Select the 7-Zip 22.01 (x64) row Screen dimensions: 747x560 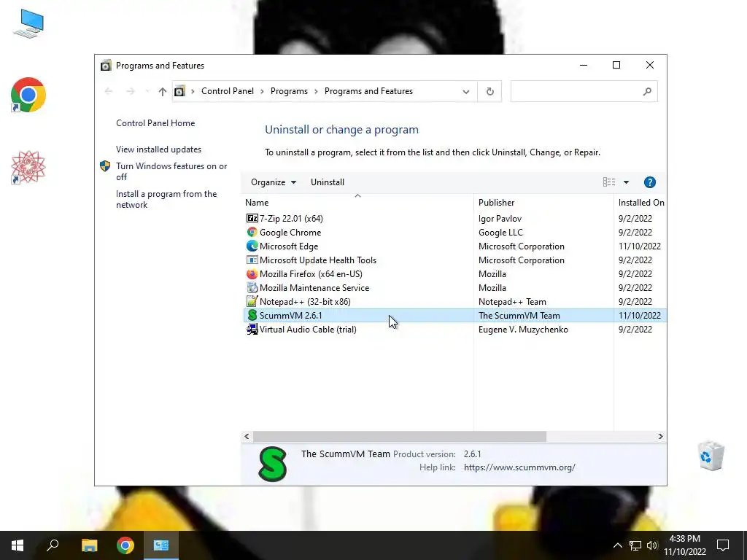pos(454,218)
